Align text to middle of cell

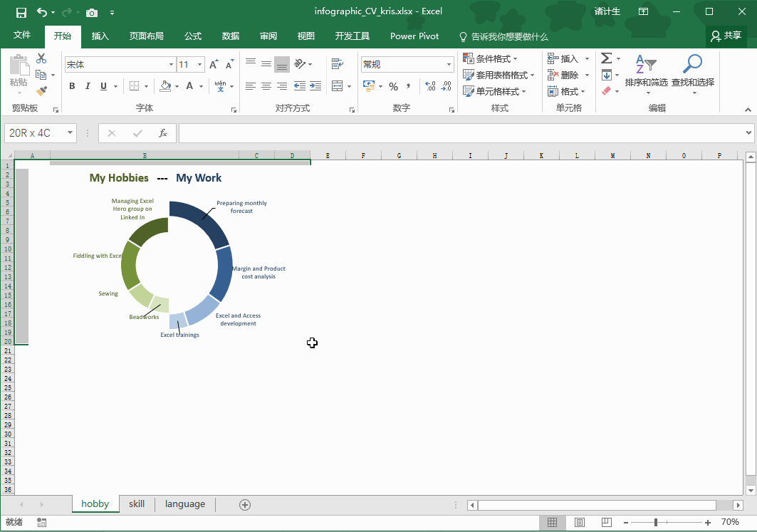click(x=266, y=63)
